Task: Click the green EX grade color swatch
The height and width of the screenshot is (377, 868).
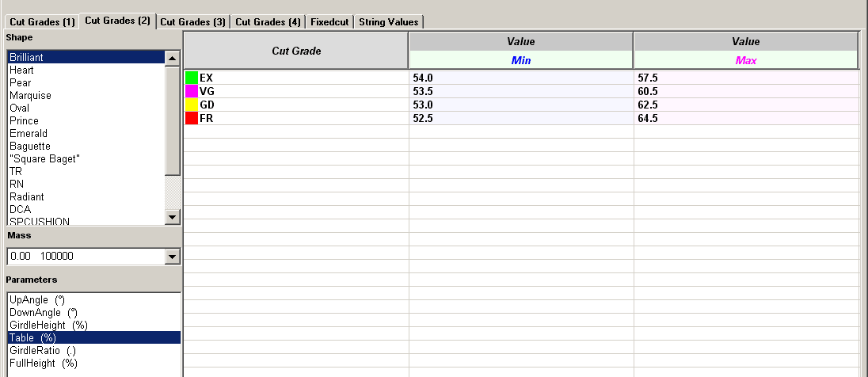Action: (191, 78)
